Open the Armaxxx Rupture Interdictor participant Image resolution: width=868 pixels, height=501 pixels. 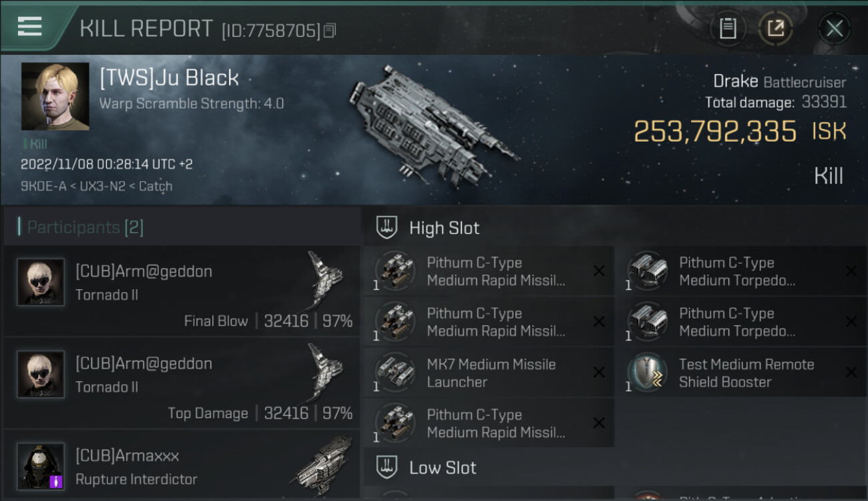click(x=182, y=466)
